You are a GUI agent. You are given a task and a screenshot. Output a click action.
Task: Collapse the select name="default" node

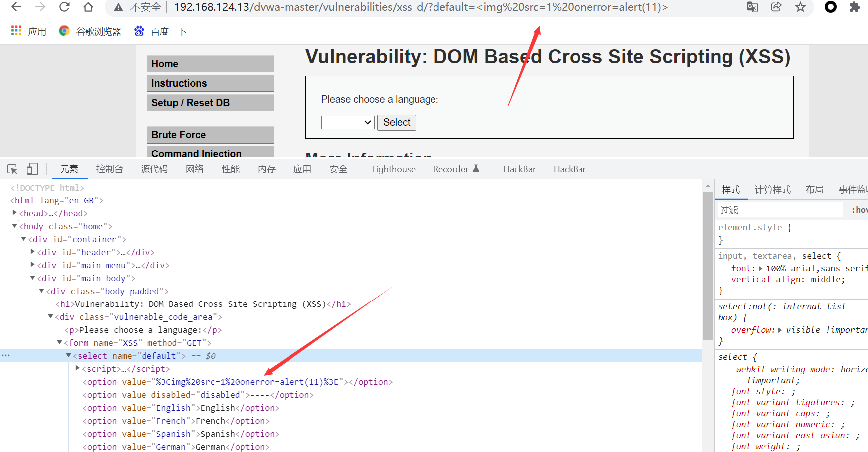pyautogui.click(x=68, y=355)
